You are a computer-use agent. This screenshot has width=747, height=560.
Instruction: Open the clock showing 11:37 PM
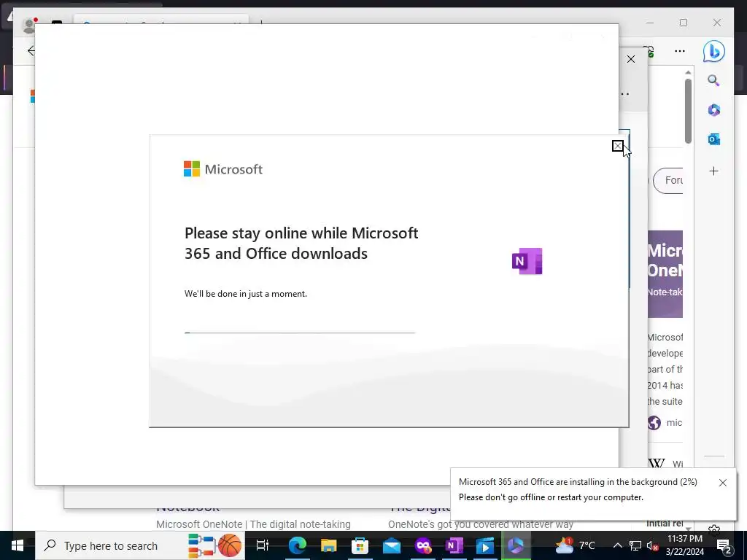point(684,545)
